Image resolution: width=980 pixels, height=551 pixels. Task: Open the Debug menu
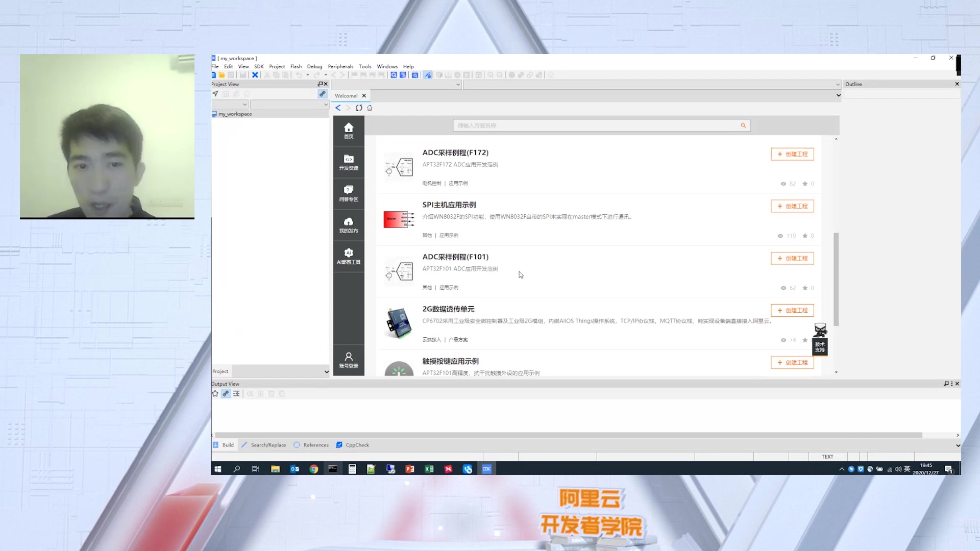[314, 66]
